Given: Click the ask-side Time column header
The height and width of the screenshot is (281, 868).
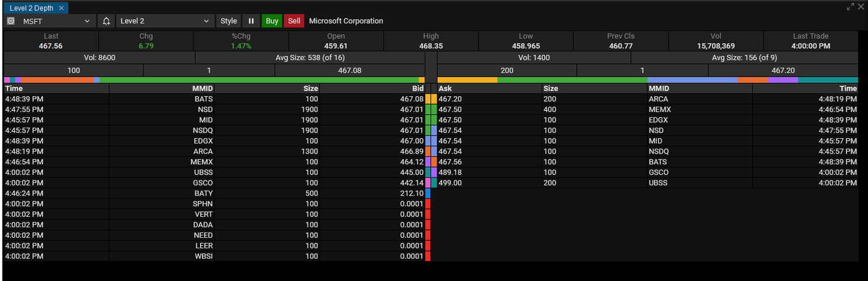Looking at the screenshot, I should pos(806,89).
